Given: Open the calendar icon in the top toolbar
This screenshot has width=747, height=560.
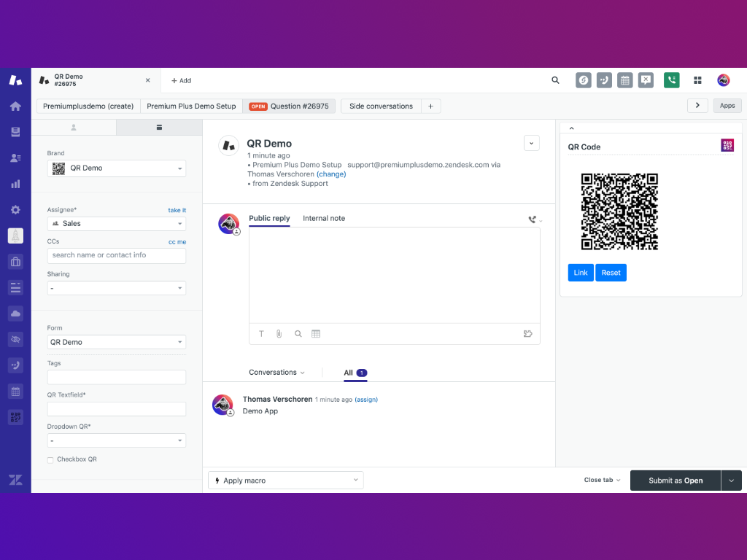Looking at the screenshot, I should (x=624, y=80).
